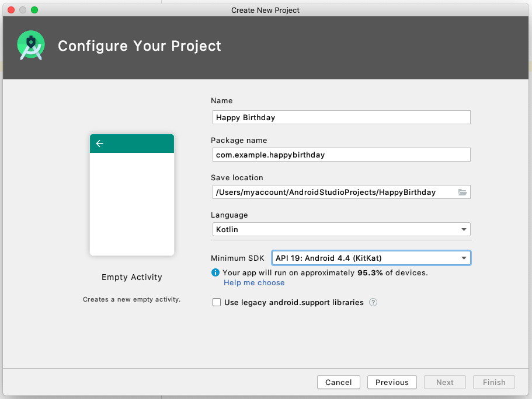This screenshot has height=399, width=532.
Task: Open the Help me choose link
Action: point(254,283)
